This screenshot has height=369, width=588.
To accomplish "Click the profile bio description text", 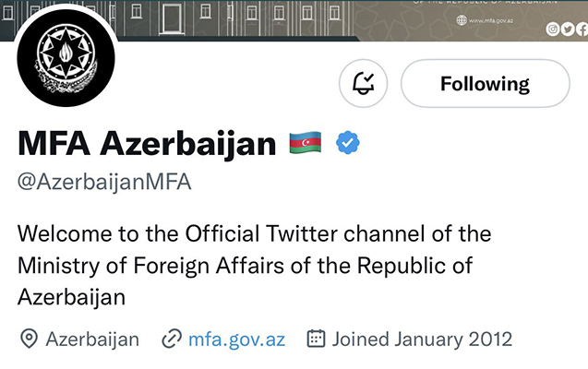I will (x=245, y=265).
